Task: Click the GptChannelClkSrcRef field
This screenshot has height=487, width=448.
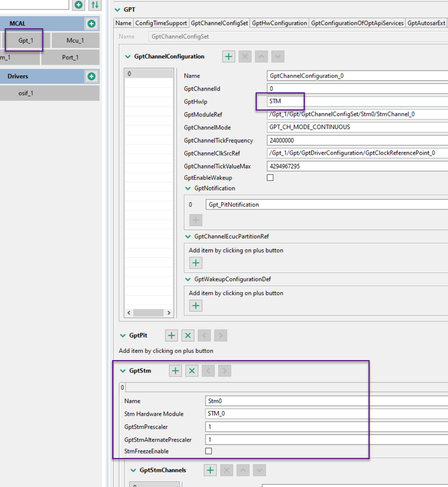Action: pos(357,153)
